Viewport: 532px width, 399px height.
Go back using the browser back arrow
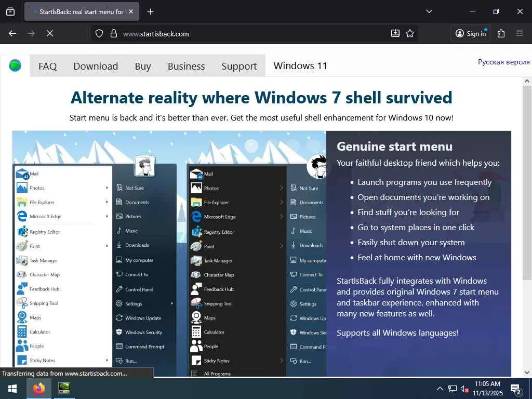(12, 33)
